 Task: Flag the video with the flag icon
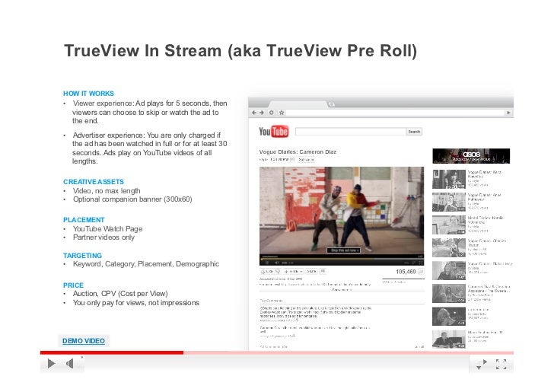323,272
